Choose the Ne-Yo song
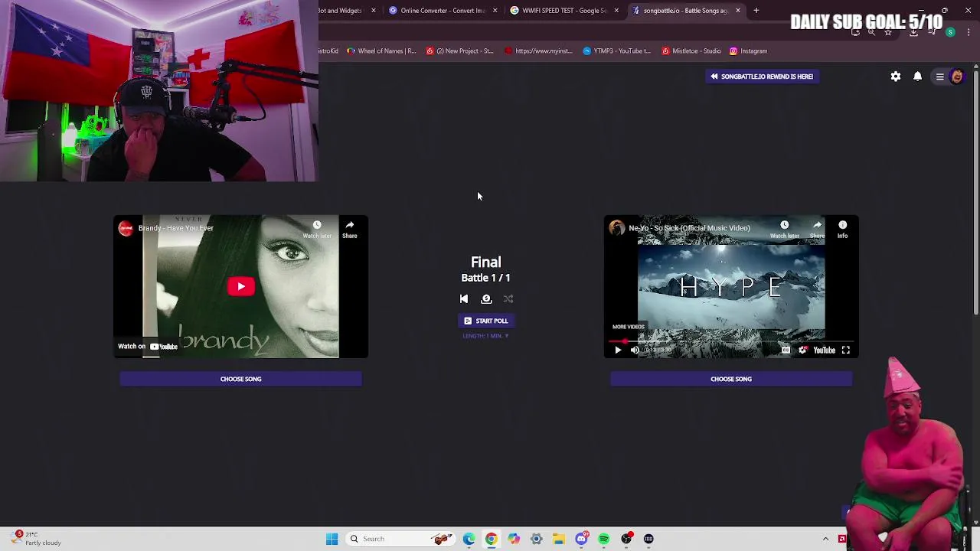 (731, 379)
